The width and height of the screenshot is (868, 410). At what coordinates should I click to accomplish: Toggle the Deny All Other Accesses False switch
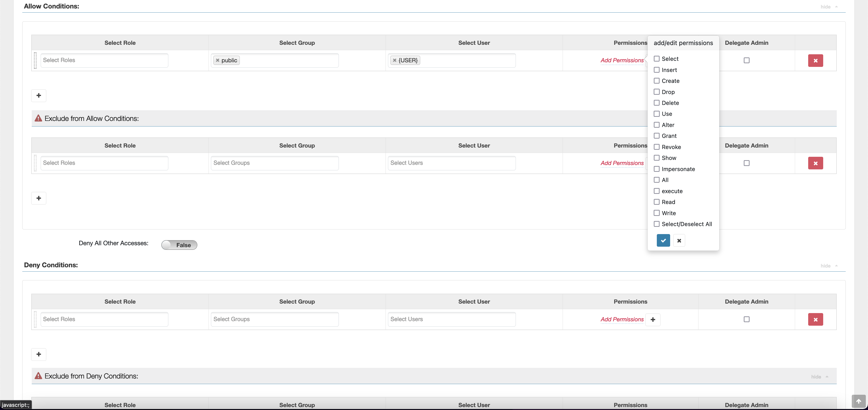(180, 244)
